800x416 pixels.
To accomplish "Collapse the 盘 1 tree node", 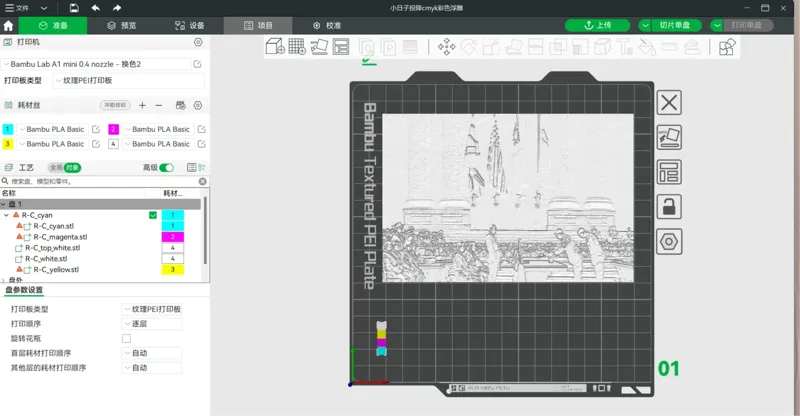I will click(3, 204).
